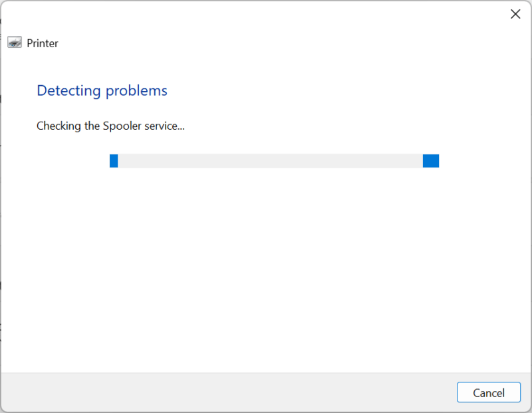Click the progress bar's left blue segment
Screen dimensions: 532x413
pyautogui.click(x=113, y=160)
